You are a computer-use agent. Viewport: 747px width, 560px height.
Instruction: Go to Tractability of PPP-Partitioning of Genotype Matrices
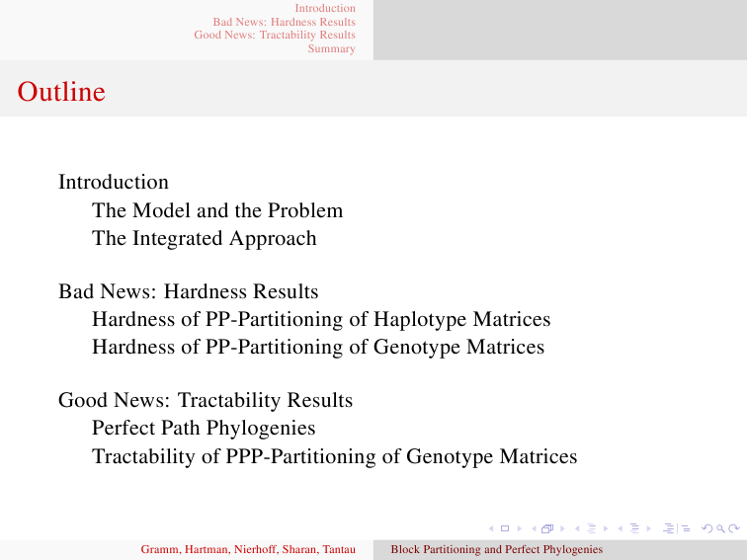(334, 456)
